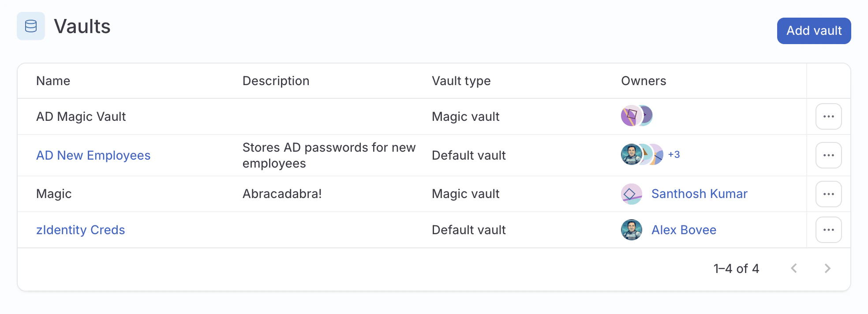Click the Owners column header
The height and width of the screenshot is (314, 868).
(x=644, y=81)
